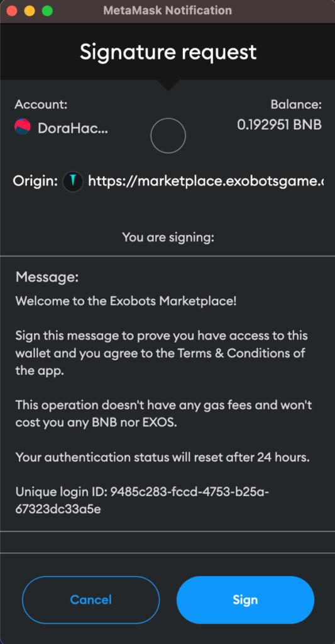
Task: Click the gas fees notice paragraph
Action: [164, 414]
